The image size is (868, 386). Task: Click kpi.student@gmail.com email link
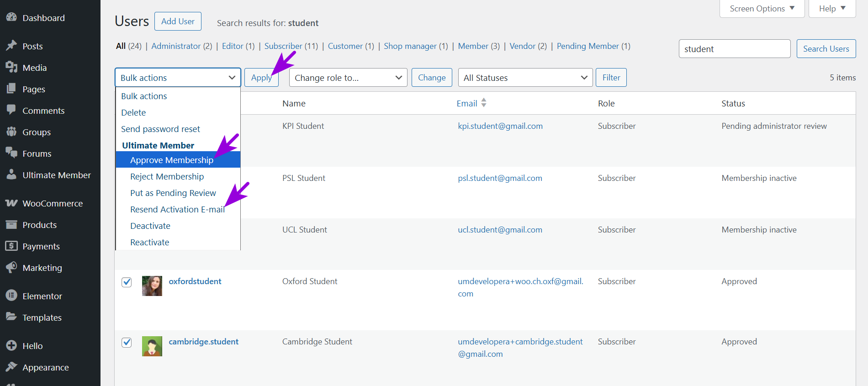point(500,126)
